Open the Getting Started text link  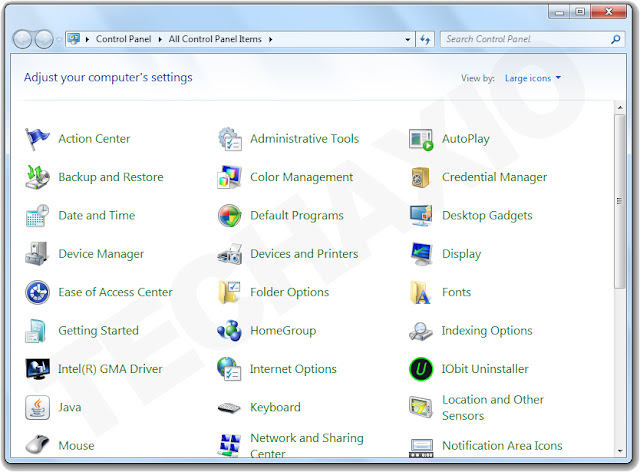[x=98, y=331]
